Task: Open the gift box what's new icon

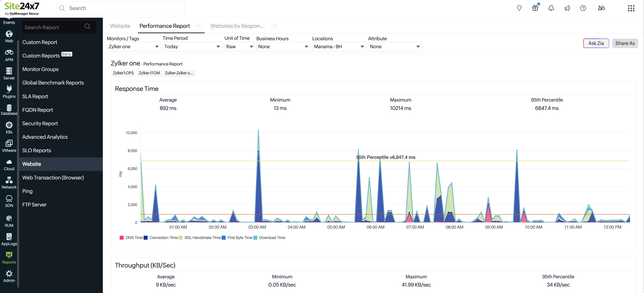Action: click(535, 8)
